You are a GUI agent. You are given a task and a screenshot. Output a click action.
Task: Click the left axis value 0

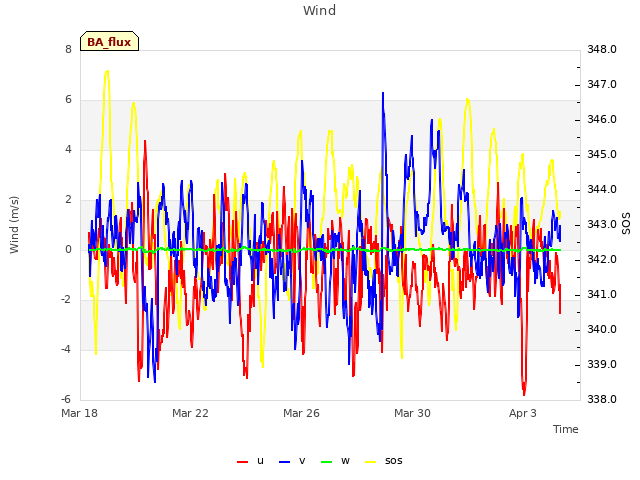click(x=68, y=250)
